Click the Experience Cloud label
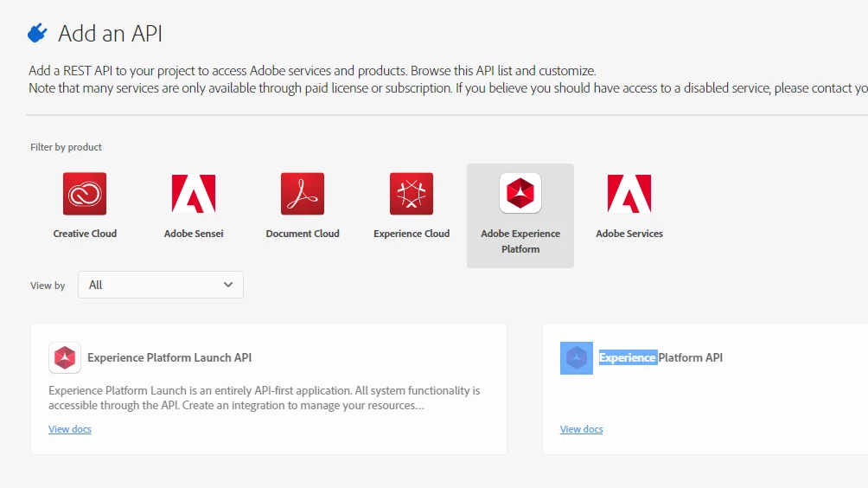 pyautogui.click(x=412, y=234)
